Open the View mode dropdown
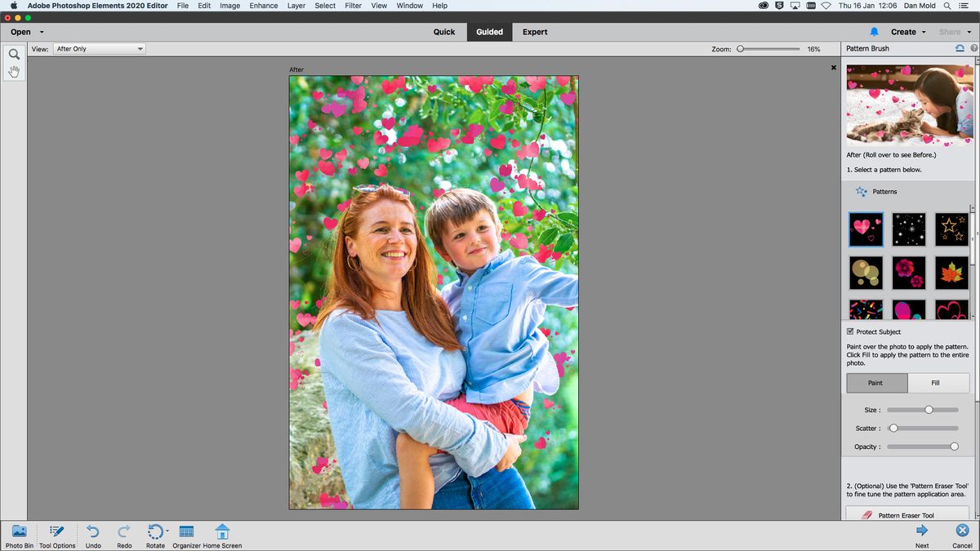Screen dimensions: 980x551 click(x=98, y=48)
